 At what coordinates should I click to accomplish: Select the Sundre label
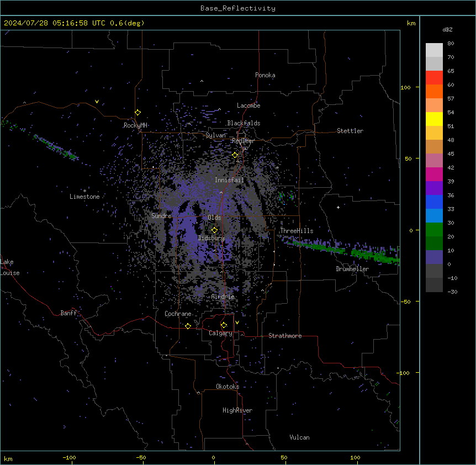[x=161, y=216]
